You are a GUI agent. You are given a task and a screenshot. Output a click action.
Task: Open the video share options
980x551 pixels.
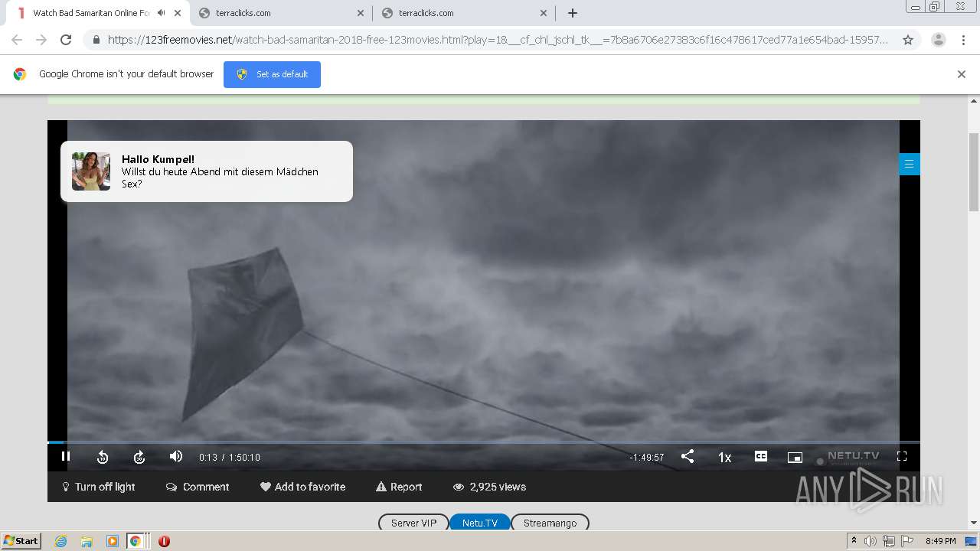pos(688,456)
